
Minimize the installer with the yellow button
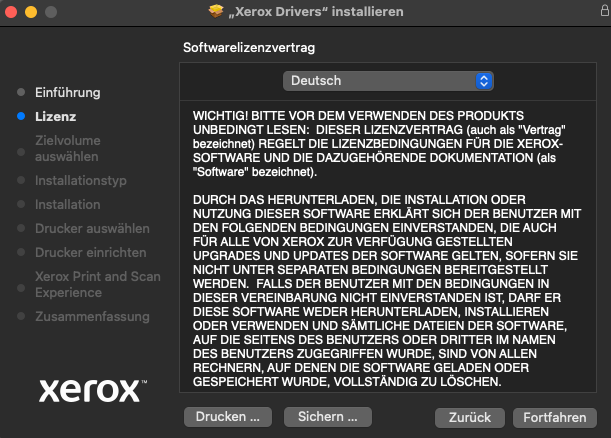30,11
